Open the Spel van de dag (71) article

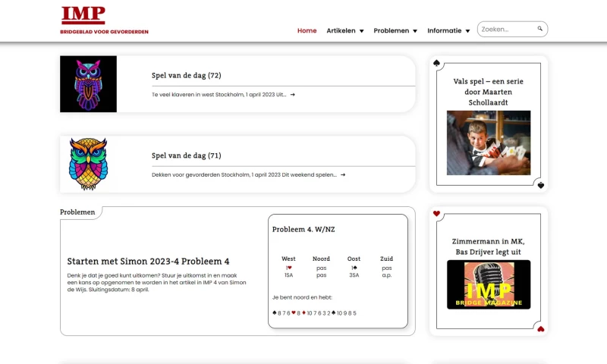click(187, 155)
